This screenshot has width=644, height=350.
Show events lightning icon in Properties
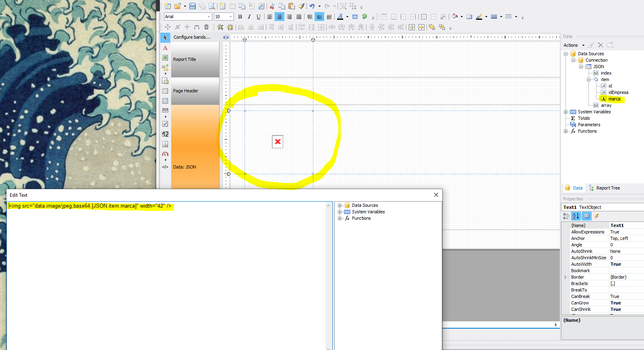[597, 216]
